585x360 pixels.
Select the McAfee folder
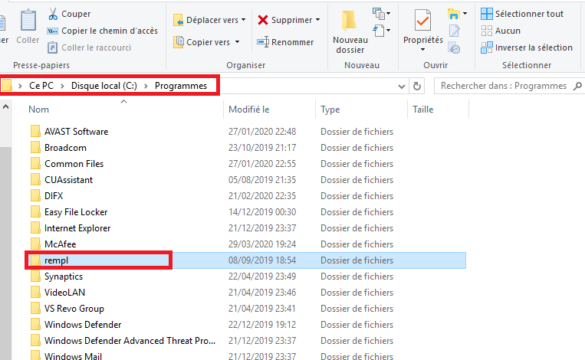(x=60, y=244)
